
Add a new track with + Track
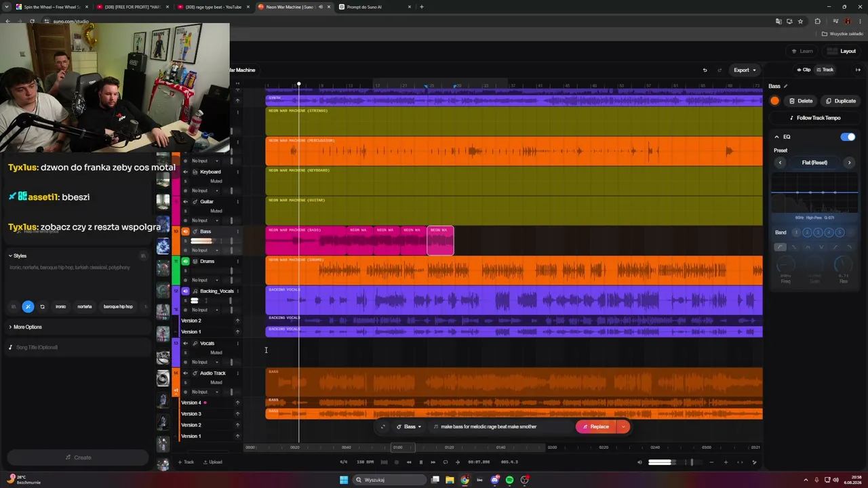(186, 462)
